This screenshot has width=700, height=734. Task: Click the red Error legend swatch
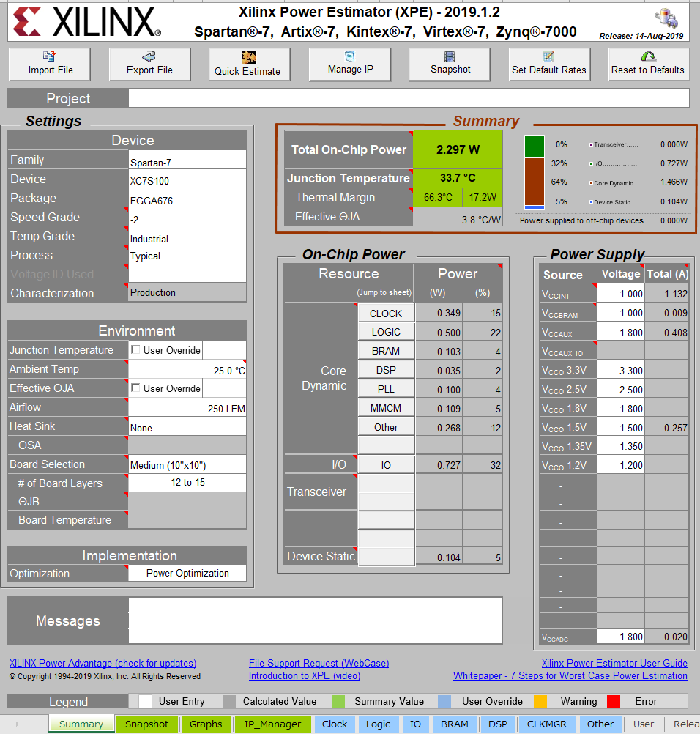(x=614, y=701)
